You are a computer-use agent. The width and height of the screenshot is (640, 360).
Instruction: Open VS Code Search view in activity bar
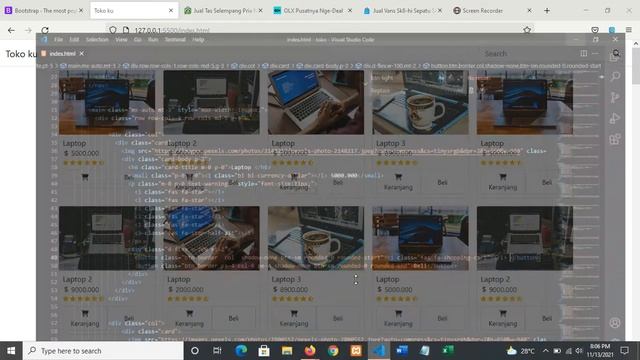pyautogui.click(x=615, y=76)
